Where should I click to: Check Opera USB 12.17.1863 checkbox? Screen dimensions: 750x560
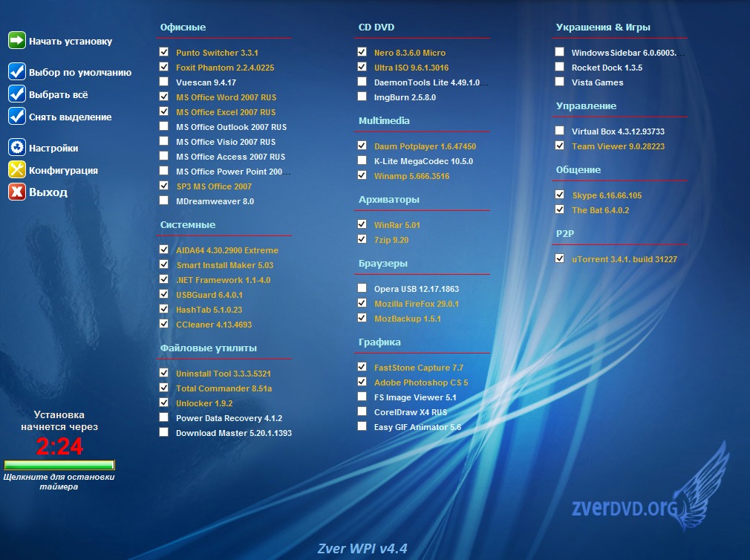click(x=362, y=288)
